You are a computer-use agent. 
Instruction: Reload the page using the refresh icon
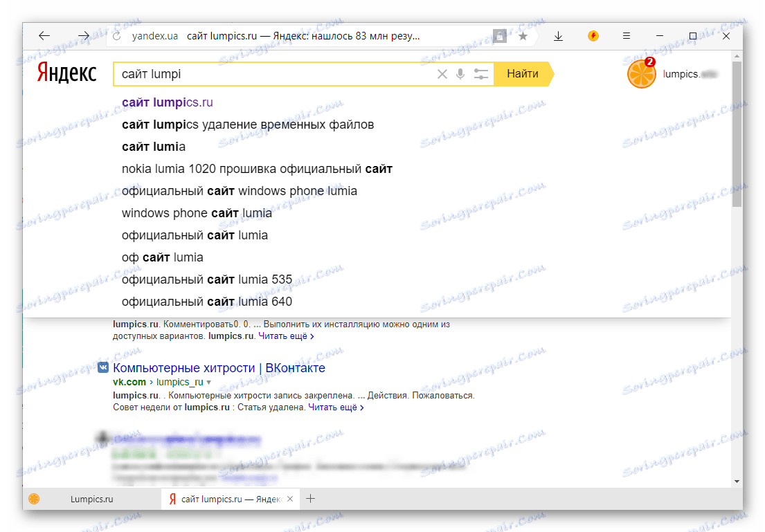(x=116, y=36)
